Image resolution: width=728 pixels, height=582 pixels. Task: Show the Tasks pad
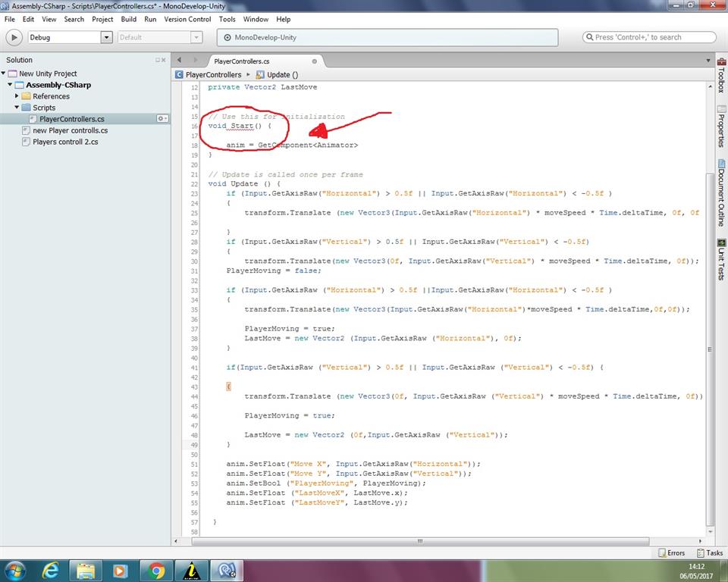click(710, 552)
